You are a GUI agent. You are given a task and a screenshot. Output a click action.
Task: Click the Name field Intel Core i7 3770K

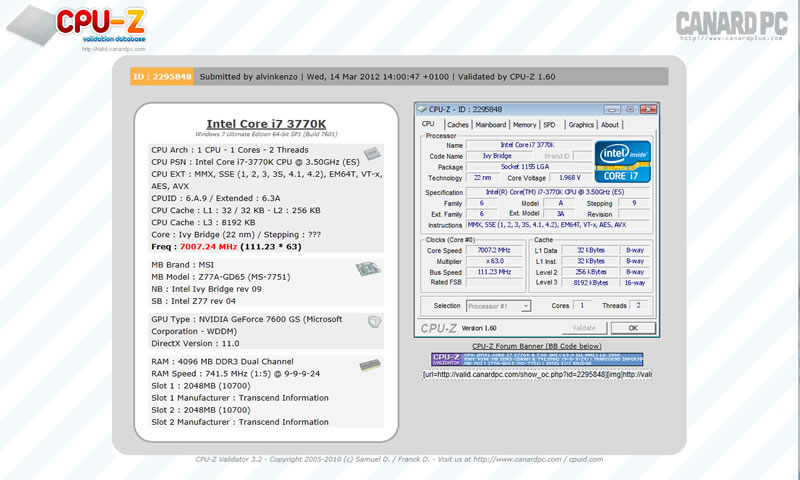click(x=529, y=145)
